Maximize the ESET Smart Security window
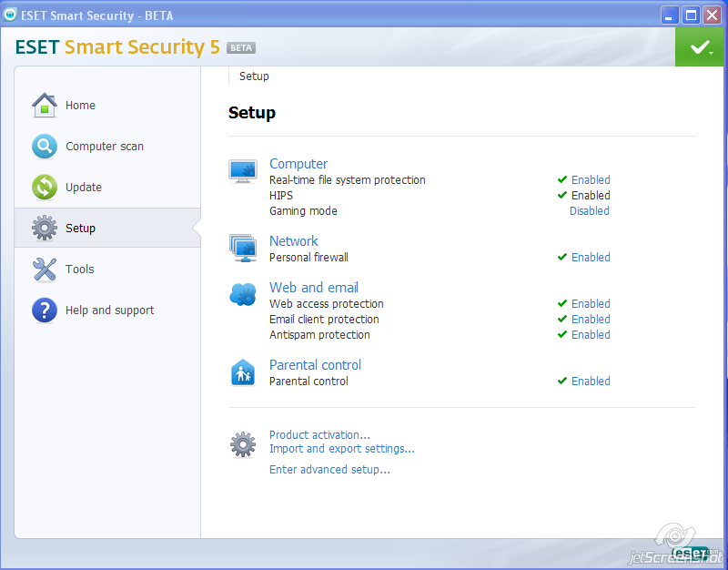The image size is (728, 570). pos(691,15)
